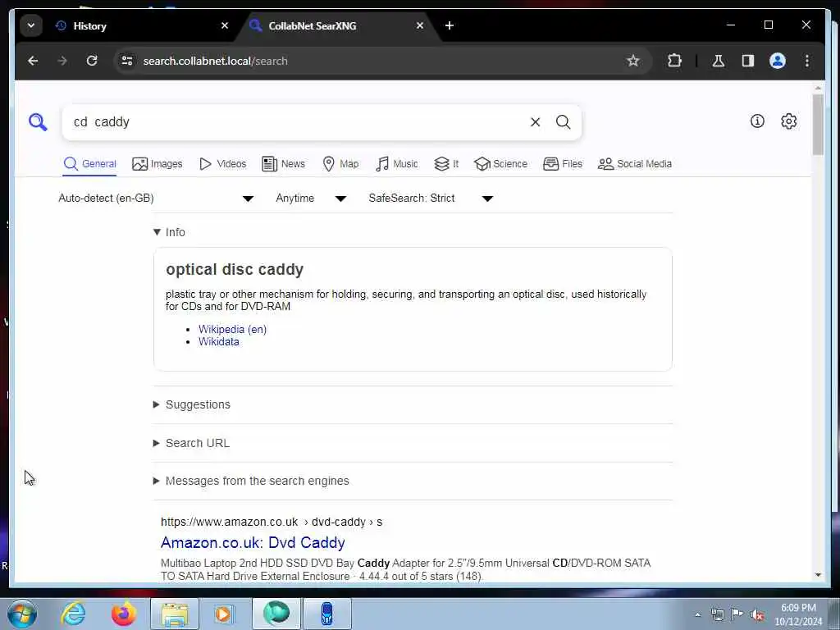Focus the search box containing cd caddy
This screenshot has width=840, height=630.
(x=297, y=122)
